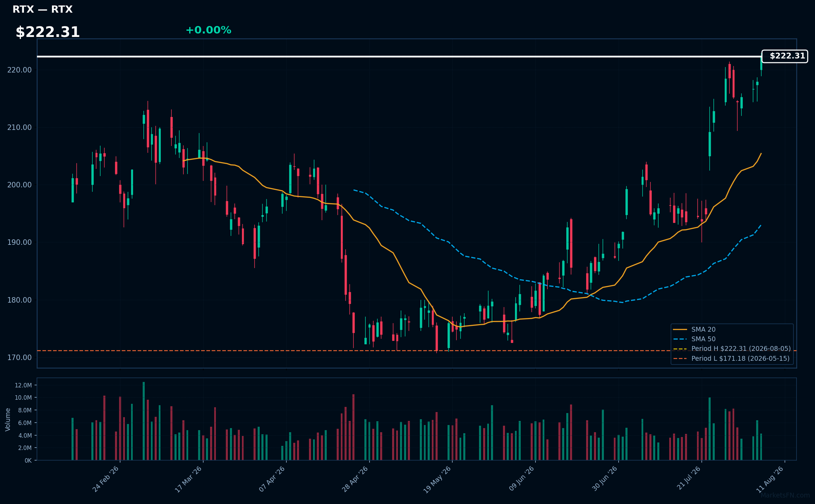Screen dimensions: 815x504
Task: Click the 10.0M volume axis label
Action: (x=23, y=398)
